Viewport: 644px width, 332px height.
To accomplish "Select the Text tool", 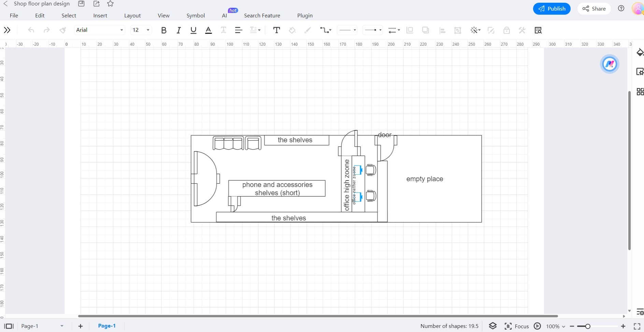I will (277, 30).
